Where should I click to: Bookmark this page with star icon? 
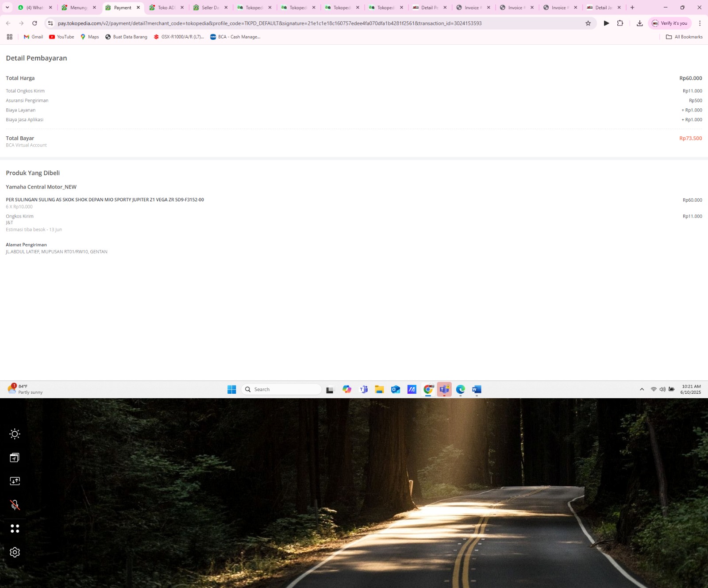point(588,23)
